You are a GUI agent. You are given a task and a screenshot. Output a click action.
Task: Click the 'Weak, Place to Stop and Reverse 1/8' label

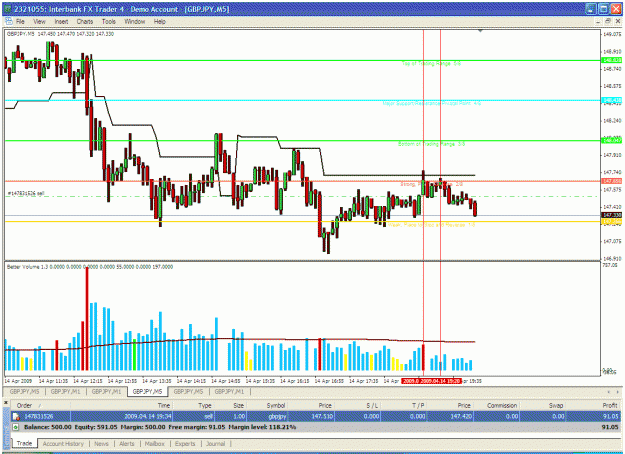pyautogui.click(x=431, y=225)
